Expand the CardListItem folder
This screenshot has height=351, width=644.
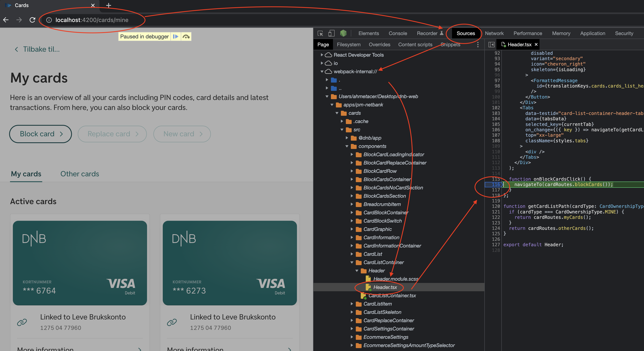pyautogui.click(x=352, y=304)
